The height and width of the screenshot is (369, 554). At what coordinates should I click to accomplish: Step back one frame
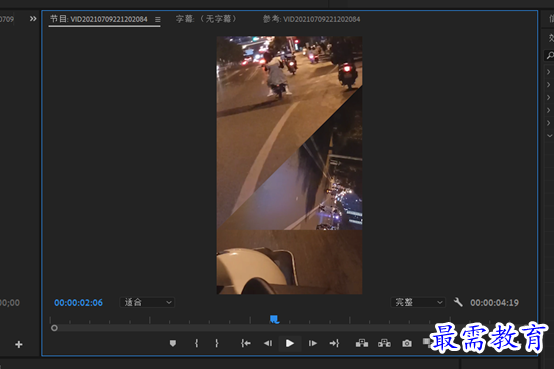coord(268,343)
